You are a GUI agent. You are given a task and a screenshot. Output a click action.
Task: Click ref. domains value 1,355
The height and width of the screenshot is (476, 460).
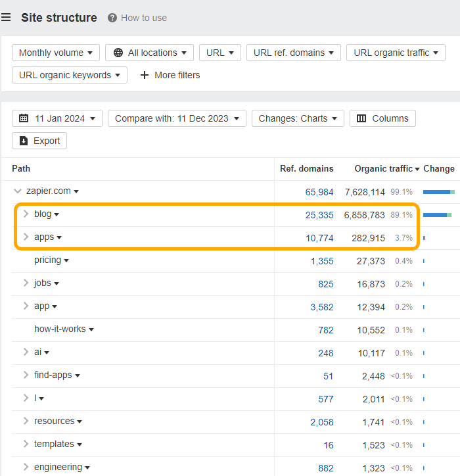click(x=322, y=261)
